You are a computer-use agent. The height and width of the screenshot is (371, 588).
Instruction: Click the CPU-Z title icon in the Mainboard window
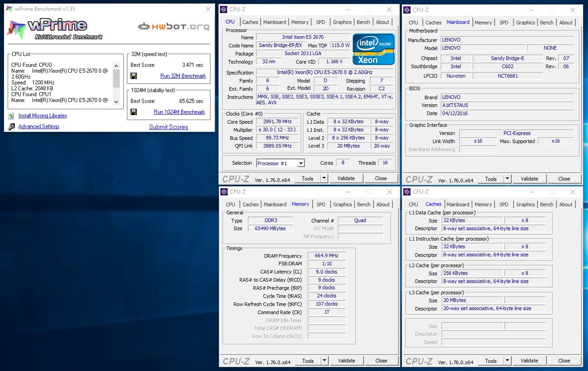click(x=407, y=9)
